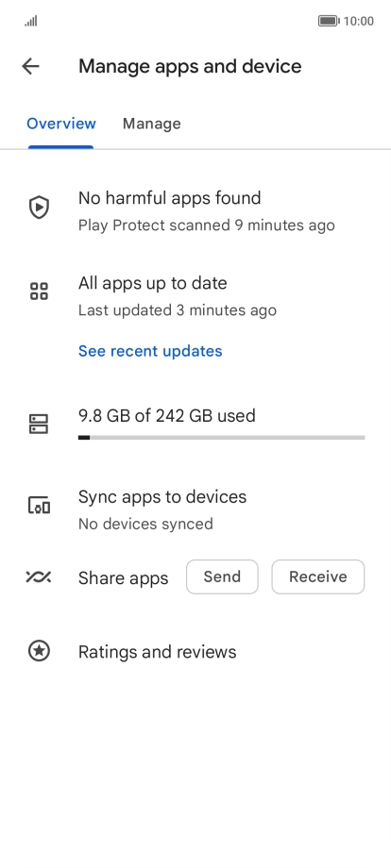Screen dimensions: 391x868
Task: Tap the signal strength indicator
Action: point(31,21)
